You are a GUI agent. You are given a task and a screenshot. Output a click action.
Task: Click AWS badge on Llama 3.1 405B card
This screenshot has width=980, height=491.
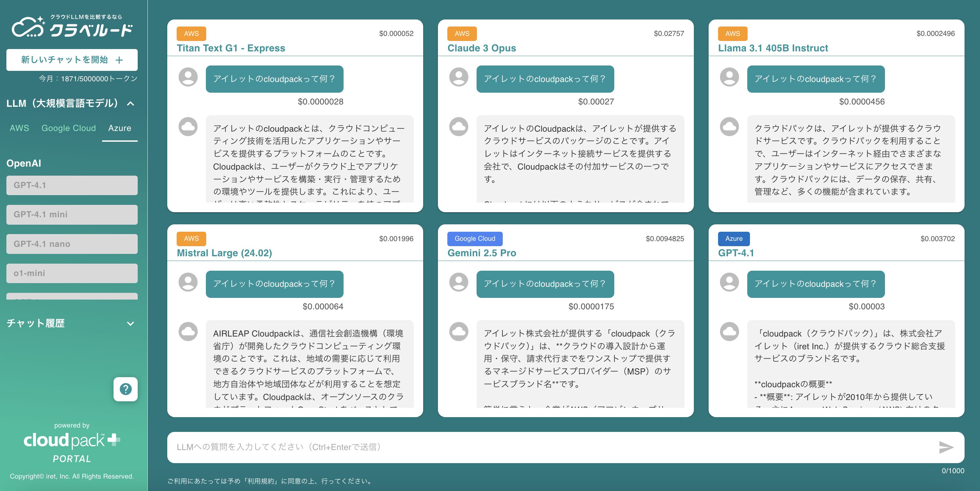coord(733,34)
